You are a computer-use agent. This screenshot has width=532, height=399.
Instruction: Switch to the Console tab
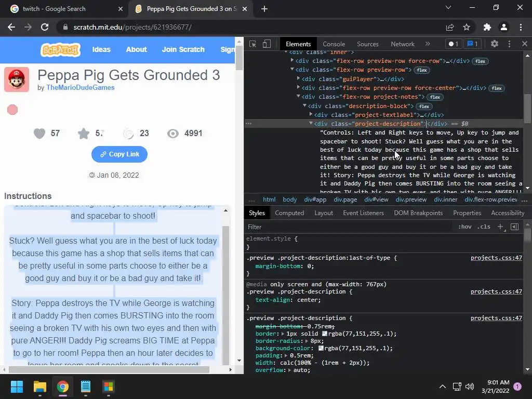click(x=334, y=44)
